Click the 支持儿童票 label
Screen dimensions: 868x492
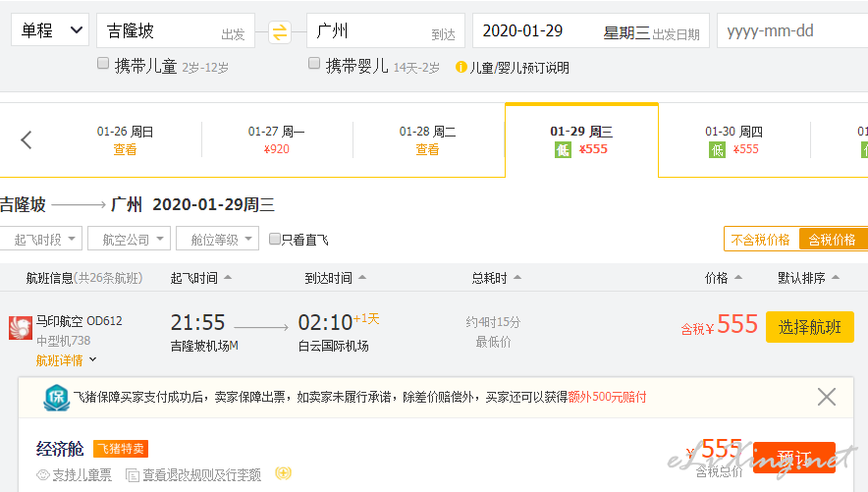(81, 475)
